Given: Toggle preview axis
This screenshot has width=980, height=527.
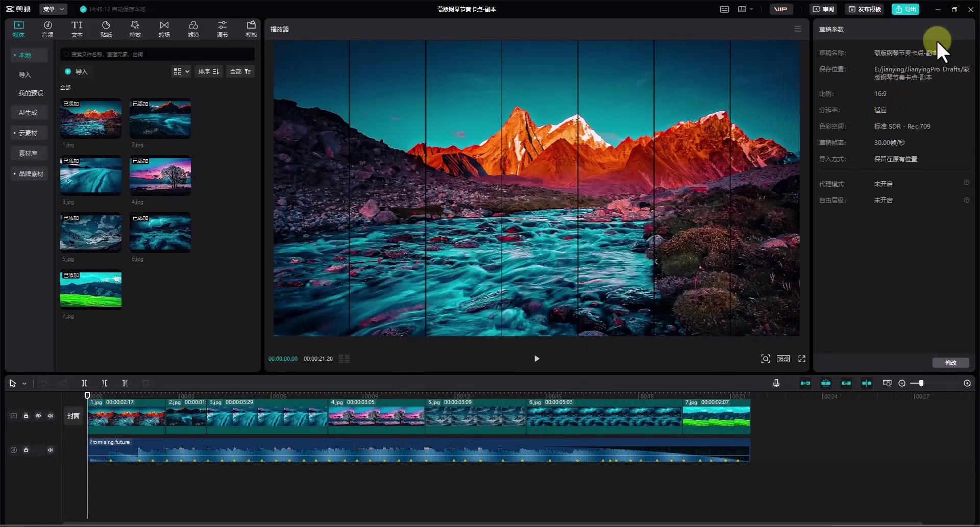Looking at the screenshot, I should (867, 383).
